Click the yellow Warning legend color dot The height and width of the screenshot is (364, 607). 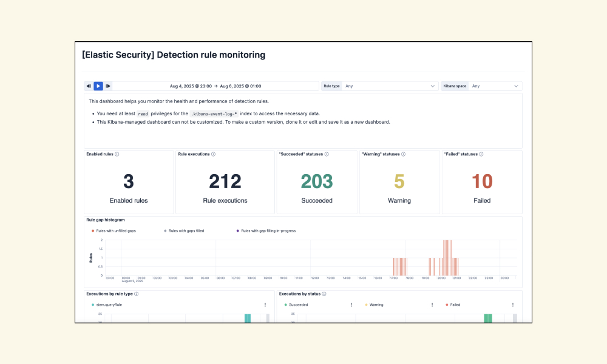(x=366, y=305)
